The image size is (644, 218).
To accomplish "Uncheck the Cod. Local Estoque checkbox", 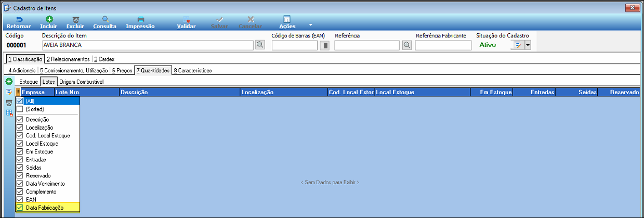I will coord(20,135).
